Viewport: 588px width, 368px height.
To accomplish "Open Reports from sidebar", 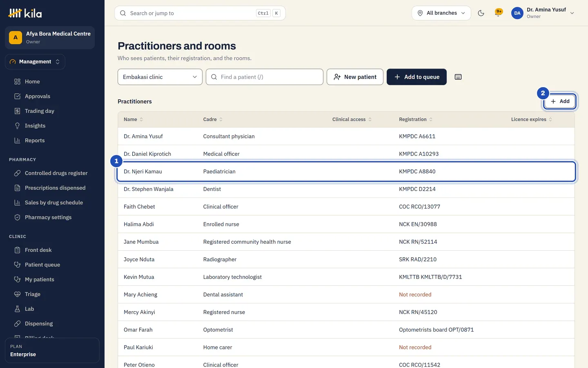I will click(35, 140).
